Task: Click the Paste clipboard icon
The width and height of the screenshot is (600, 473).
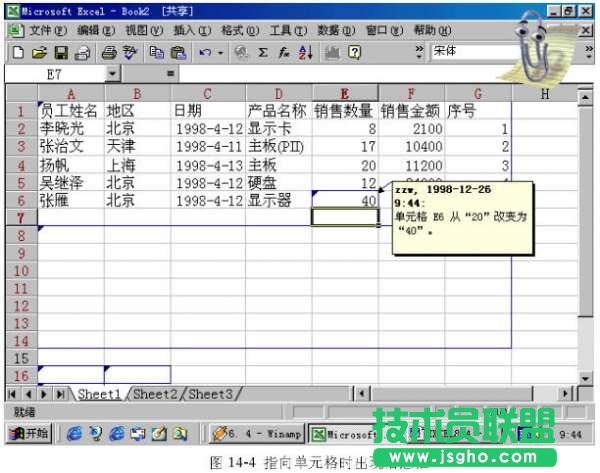Action: 178,52
